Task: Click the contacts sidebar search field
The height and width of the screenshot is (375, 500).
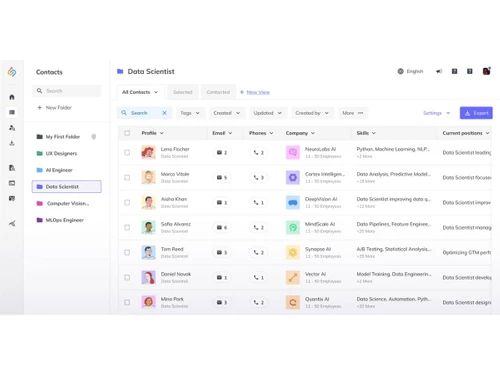Action: [x=67, y=91]
